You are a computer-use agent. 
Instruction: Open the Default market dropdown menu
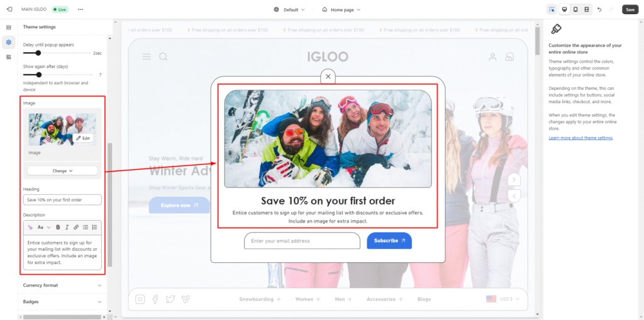point(290,9)
